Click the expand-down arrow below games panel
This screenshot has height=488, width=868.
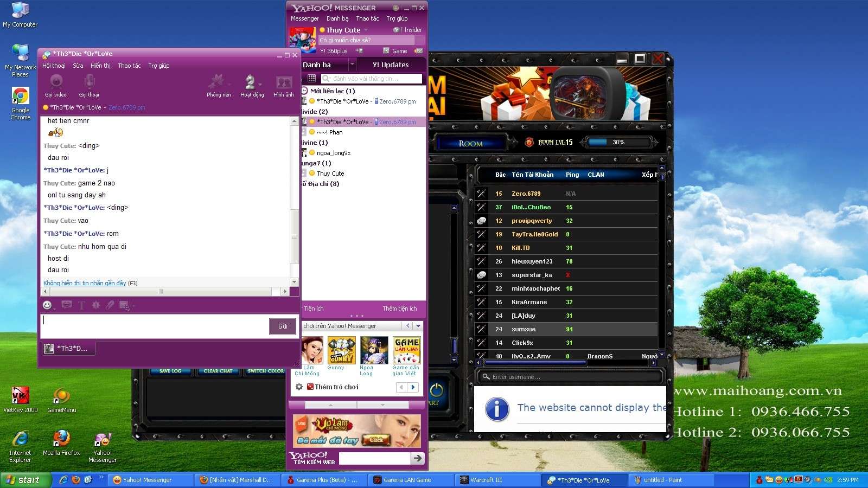[x=382, y=405]
